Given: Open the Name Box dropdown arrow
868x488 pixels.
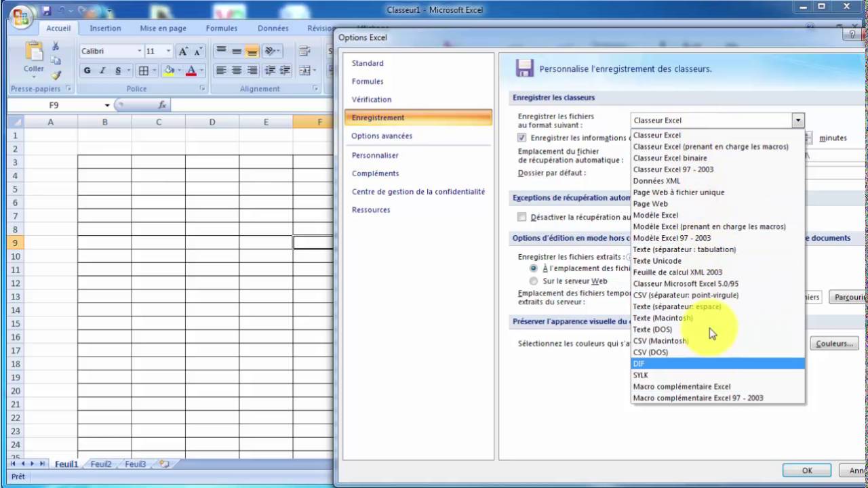Looking at the screenshot, I should (107, 105).
